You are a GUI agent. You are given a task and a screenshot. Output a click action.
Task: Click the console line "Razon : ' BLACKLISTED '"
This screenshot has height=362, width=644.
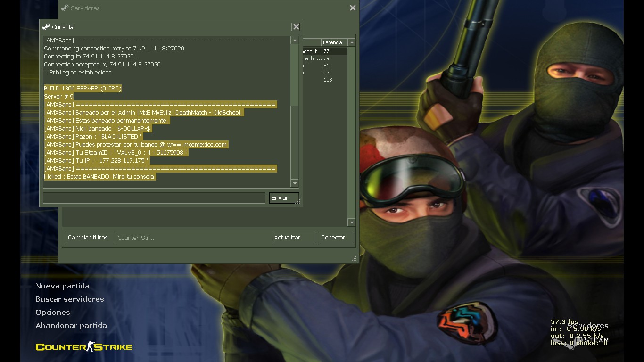tap(93, 137)
